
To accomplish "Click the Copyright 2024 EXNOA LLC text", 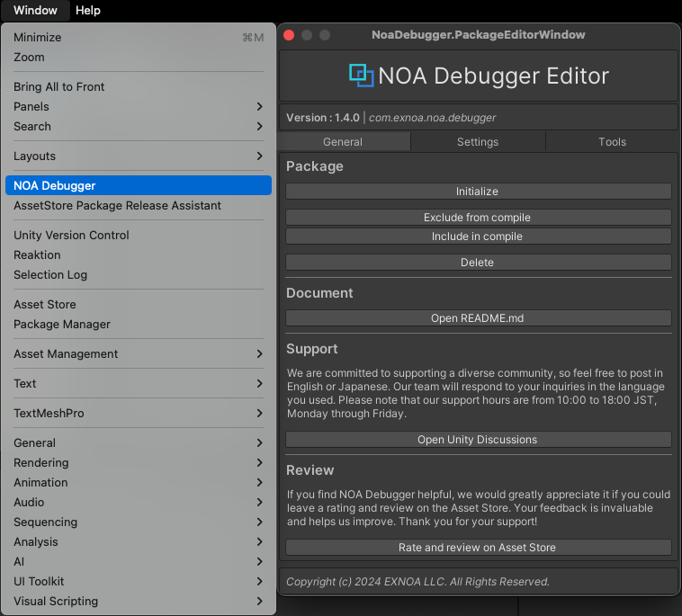I will pyautogui.click(x=417, y=581).
